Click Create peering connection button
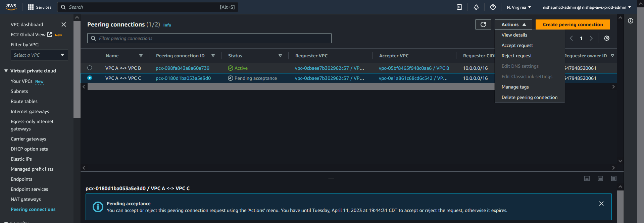The height and width of the screenshot is (223, 644). [573, 24]
